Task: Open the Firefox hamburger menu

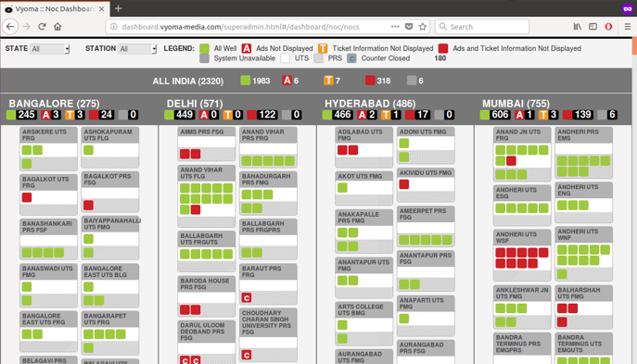Action: 627,27
